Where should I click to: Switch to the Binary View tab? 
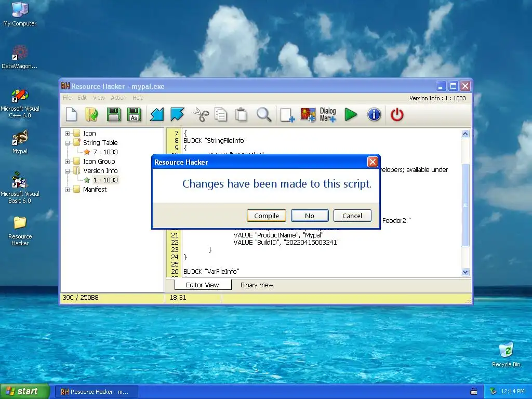point(257,285)
